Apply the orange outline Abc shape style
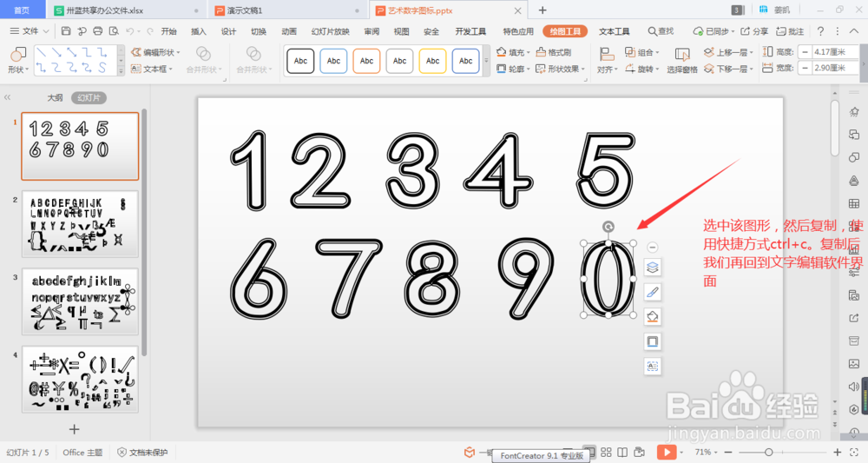 pos(366,61)
